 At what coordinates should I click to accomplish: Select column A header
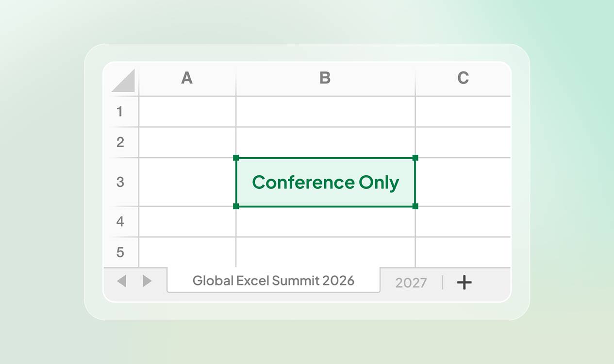(187, 78)
